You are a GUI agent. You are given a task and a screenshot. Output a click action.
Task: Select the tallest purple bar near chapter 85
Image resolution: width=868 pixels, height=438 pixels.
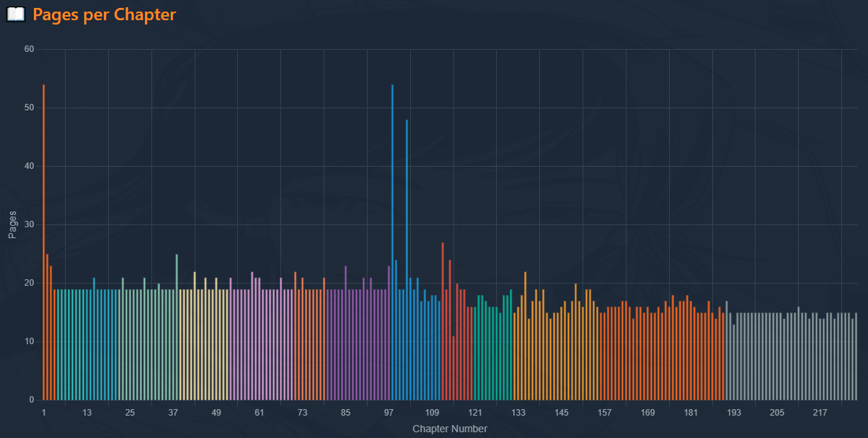(x=345, y=333)
